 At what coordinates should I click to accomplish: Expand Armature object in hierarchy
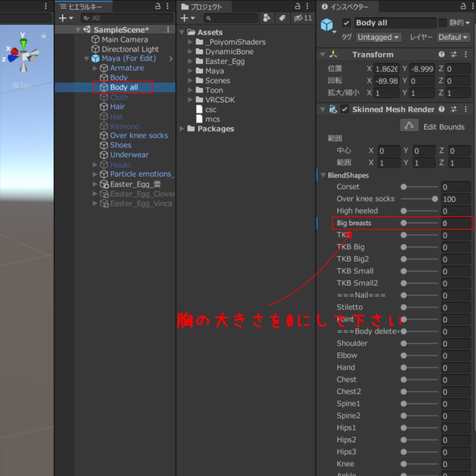point(95,68)
